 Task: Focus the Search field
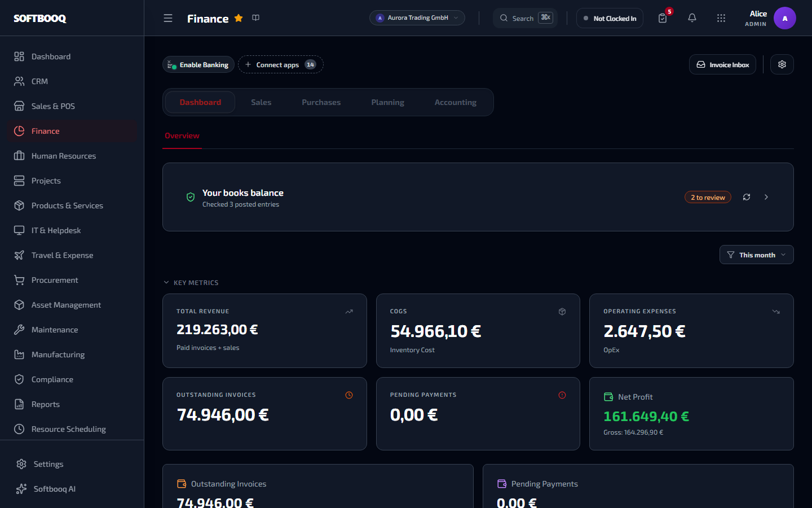tap(525, 18)
